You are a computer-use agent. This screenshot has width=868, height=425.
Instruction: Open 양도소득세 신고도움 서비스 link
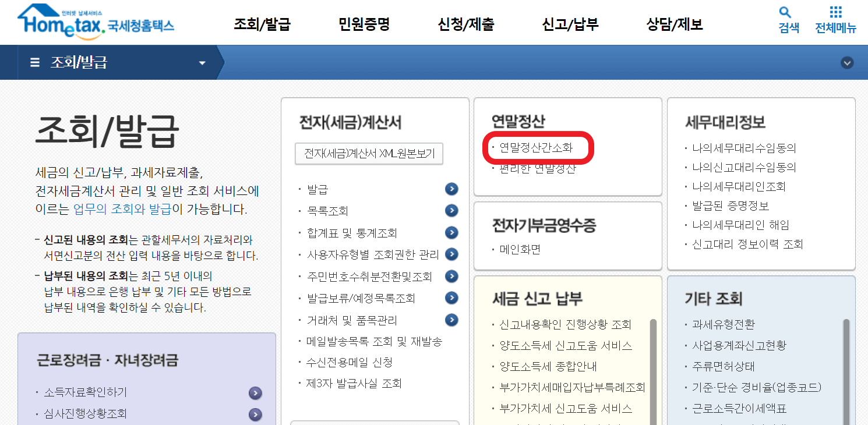click(566, 345)
